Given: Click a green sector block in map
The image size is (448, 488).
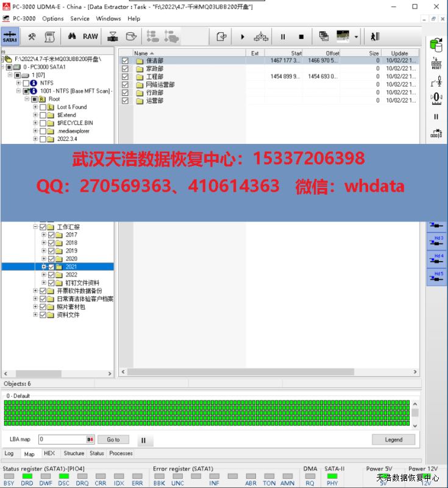Looking at the screenshot, I should [183, 412].
